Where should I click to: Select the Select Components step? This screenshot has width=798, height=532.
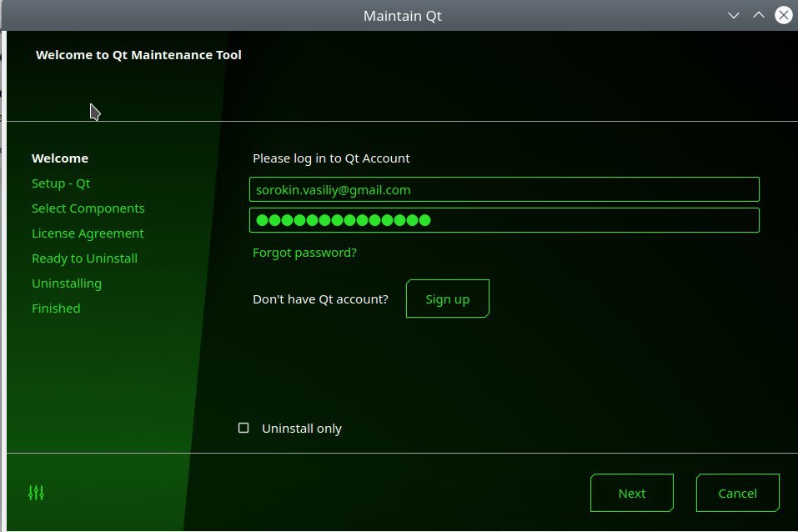click(x=88, y=208)
